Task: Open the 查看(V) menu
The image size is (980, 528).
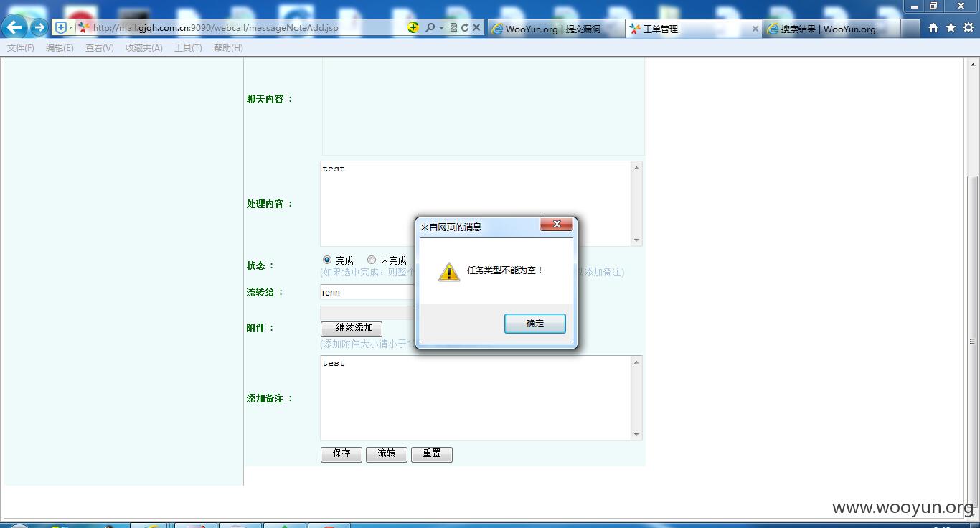Action: pyautogui.click(x=99, y=48)
